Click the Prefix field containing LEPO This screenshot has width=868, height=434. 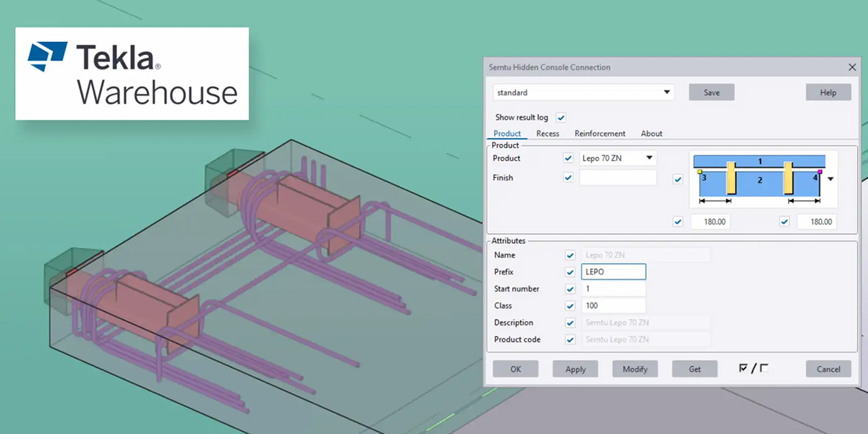613,272
